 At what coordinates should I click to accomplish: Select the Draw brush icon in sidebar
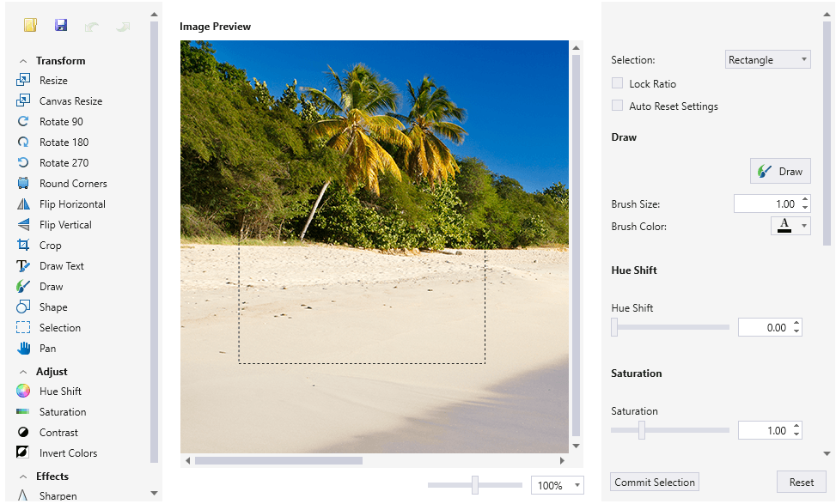point(23,286)
